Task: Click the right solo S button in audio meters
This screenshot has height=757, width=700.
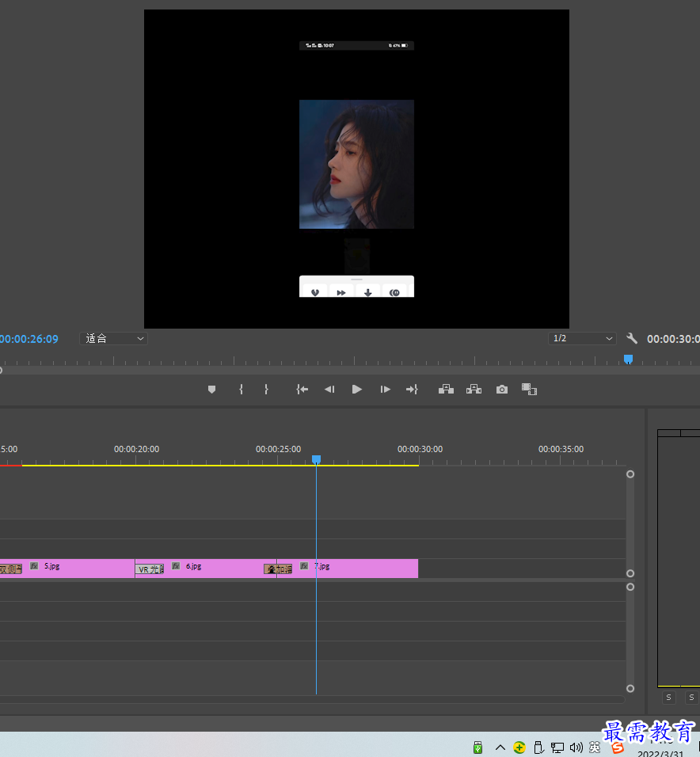Action: click(x=691, y=697)
